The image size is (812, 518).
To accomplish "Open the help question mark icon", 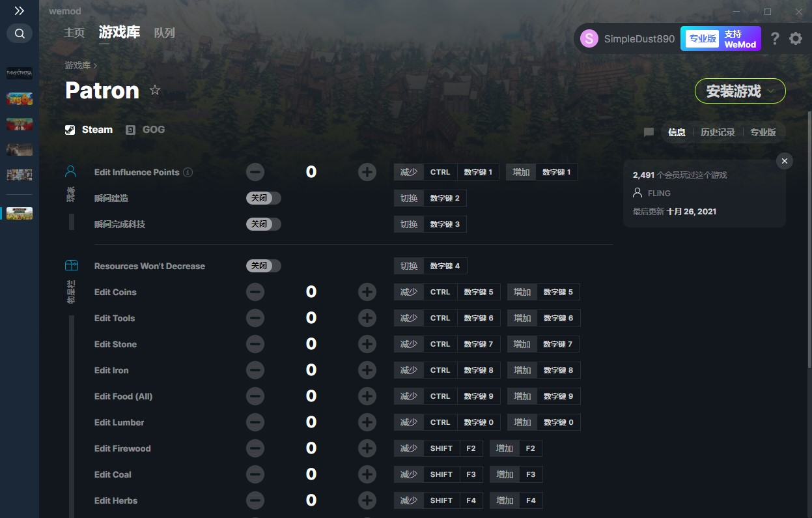I will point(774,38).
